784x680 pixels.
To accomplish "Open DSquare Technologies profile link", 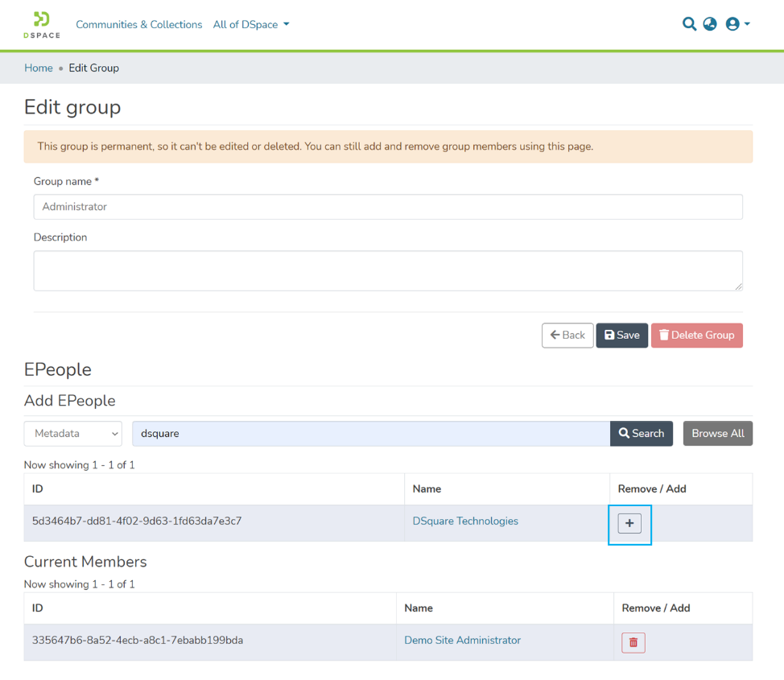I will click(465, 521).
